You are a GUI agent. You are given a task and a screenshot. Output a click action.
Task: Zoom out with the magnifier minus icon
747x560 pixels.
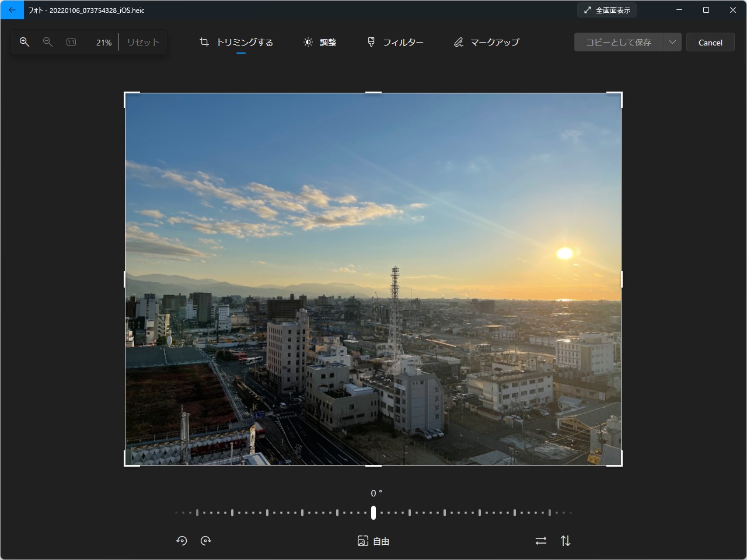pyautogui.click(x=48, y=42)
